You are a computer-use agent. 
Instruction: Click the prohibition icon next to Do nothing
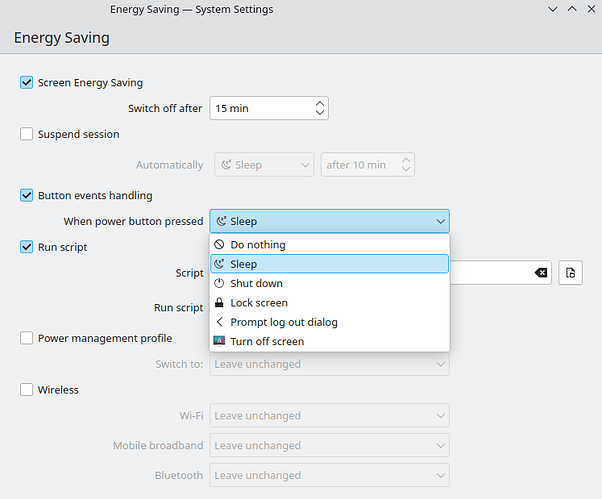(x=220, y=245)
